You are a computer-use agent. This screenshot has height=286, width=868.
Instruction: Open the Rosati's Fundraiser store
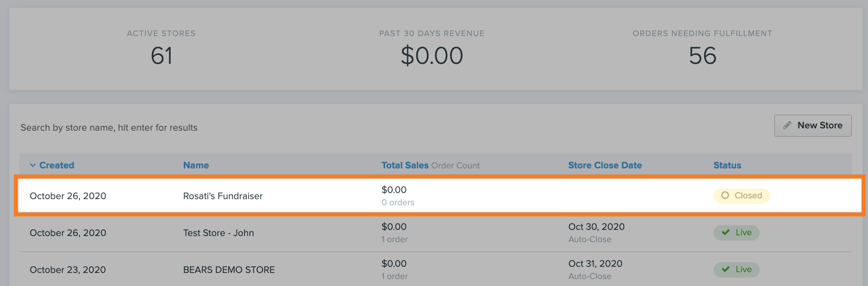click(x=223, y=196)
